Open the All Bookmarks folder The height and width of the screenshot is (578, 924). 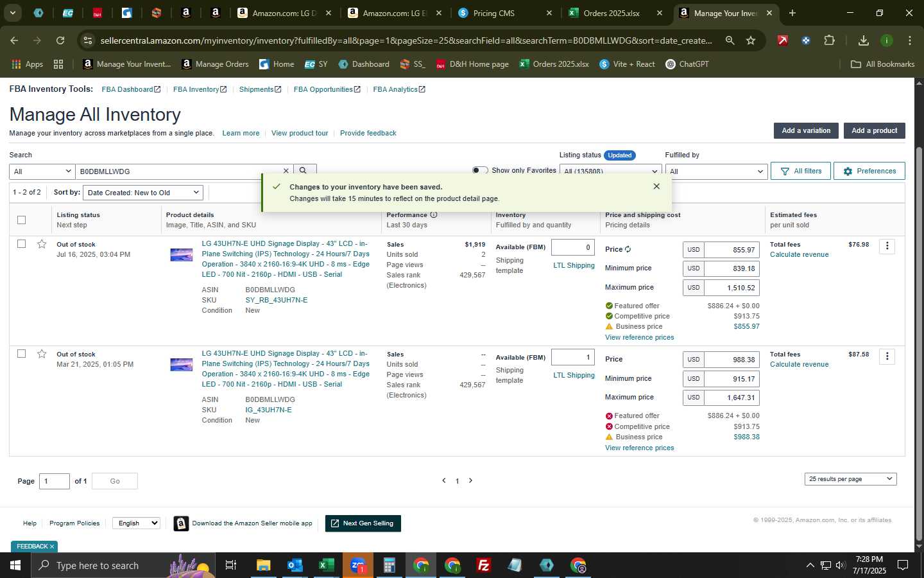(x=882, y=64)
